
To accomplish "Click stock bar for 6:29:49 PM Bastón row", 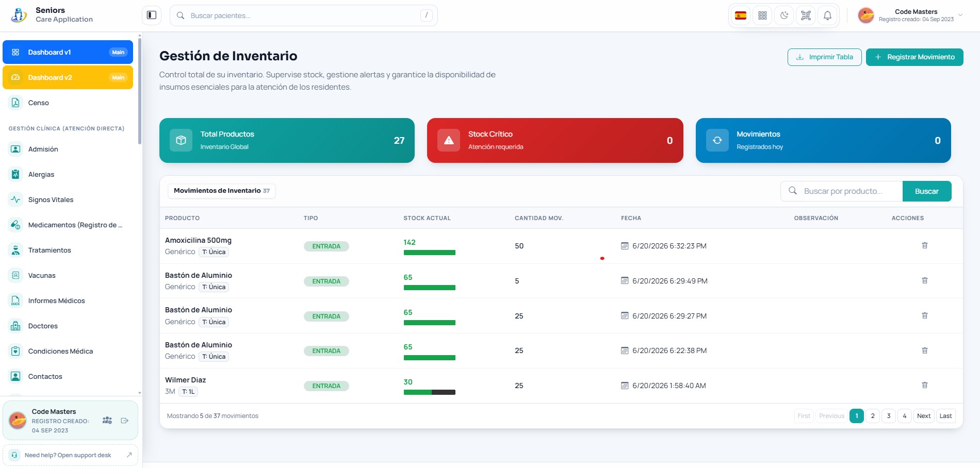I will (430, 288).
